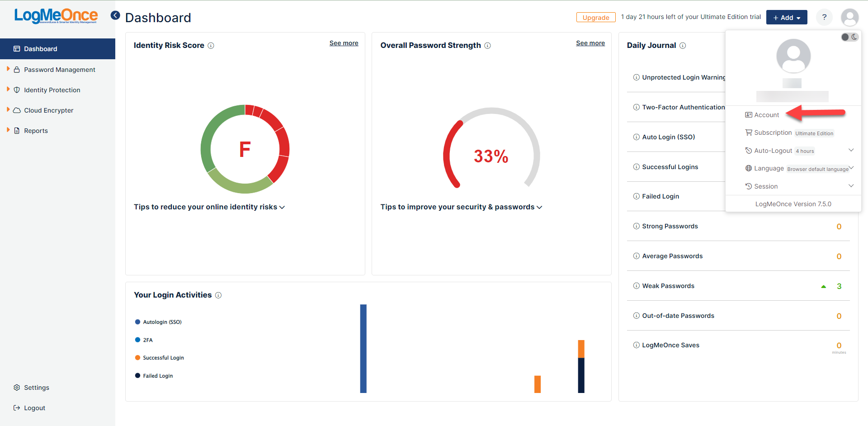This screenshot has width=868, height=426.
Task: Expand Tips to reduce your online identity risks
Action: pos(209,207)
